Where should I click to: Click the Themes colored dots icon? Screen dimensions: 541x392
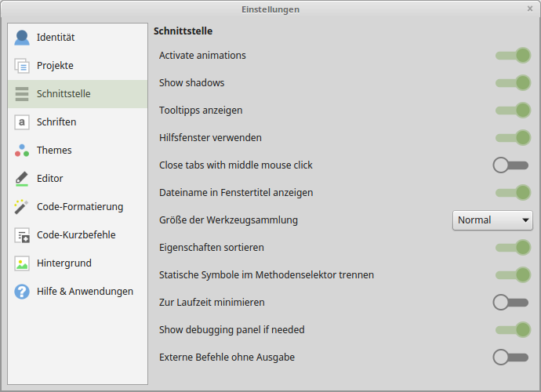pos(22,151)
